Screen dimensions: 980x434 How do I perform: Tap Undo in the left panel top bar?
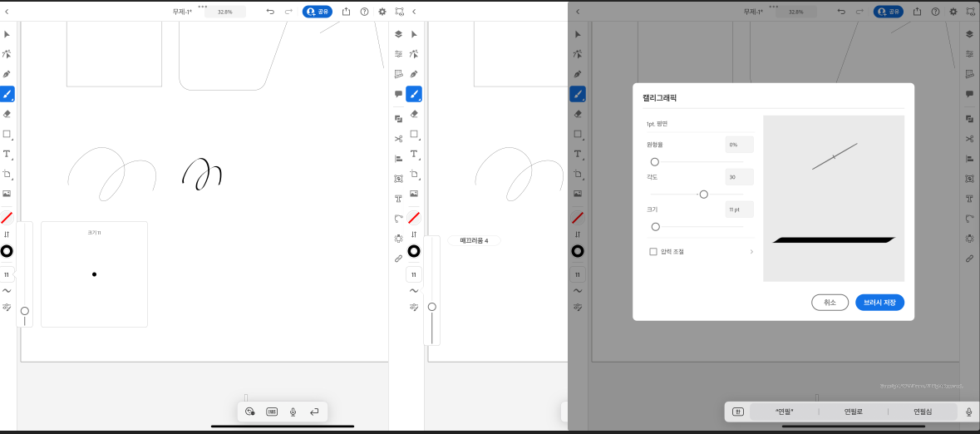[x=270, y=12]
